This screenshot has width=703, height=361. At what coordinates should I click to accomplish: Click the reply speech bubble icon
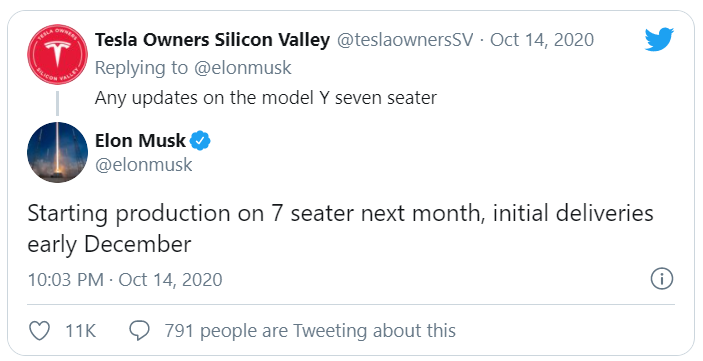(x=139, y=331)
